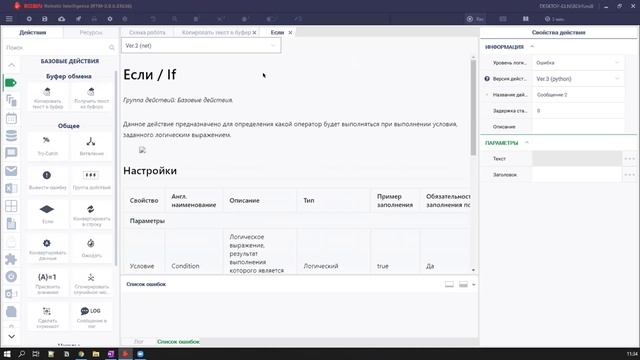The width and height of the screenshot is (640, 360).
Task: Select the Сделать скриншот action
Action: (47, 316)
